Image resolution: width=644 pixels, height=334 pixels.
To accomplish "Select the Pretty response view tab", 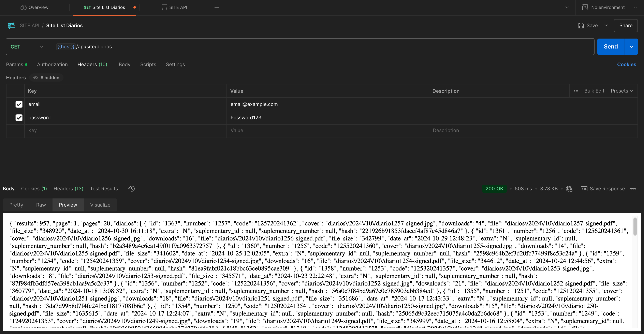I will pos(16,205).
